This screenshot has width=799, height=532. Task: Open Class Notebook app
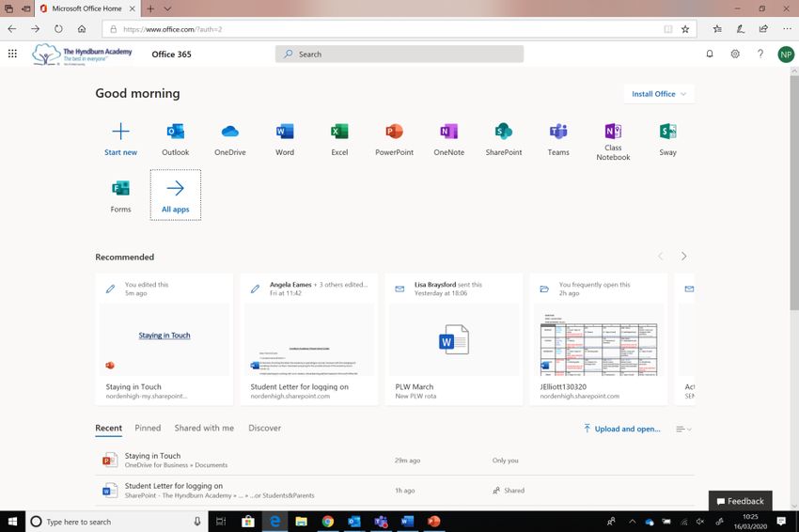613,142
